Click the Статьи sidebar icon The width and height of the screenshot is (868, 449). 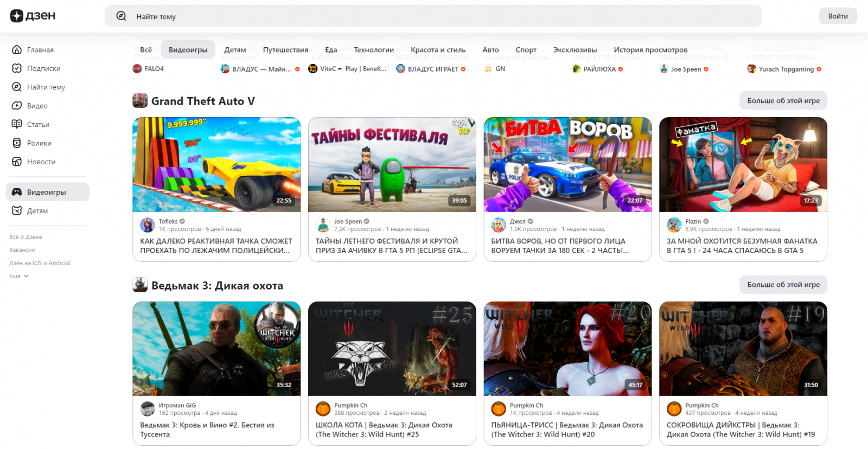(17, 124)
